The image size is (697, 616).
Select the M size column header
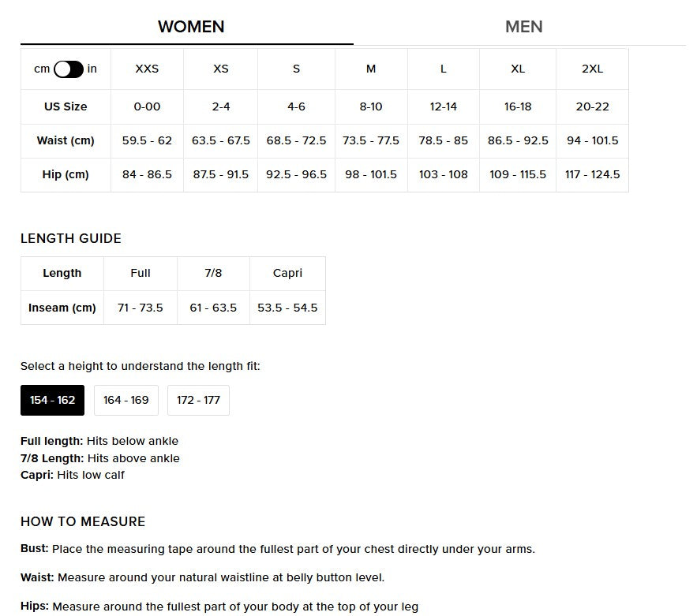pos(371,69)
